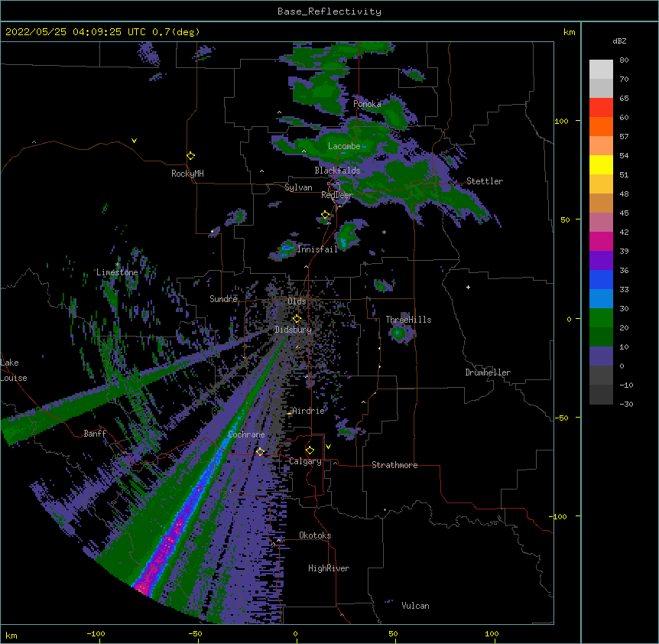This screenshot has width=659, height=644.
Task: Choose the blue 36-33 dBZ legend swatch
Action: 601,279
